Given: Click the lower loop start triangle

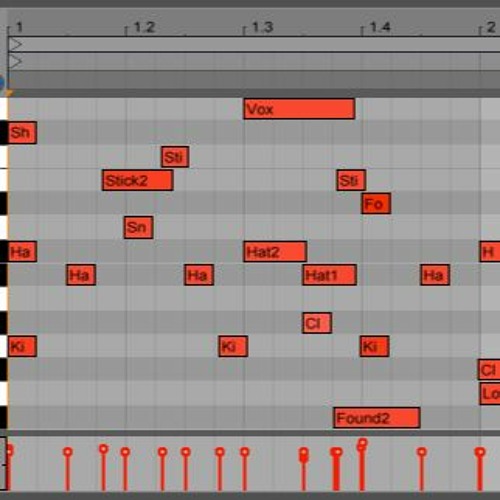Looking at the screenshot, I should coord(15,61).
